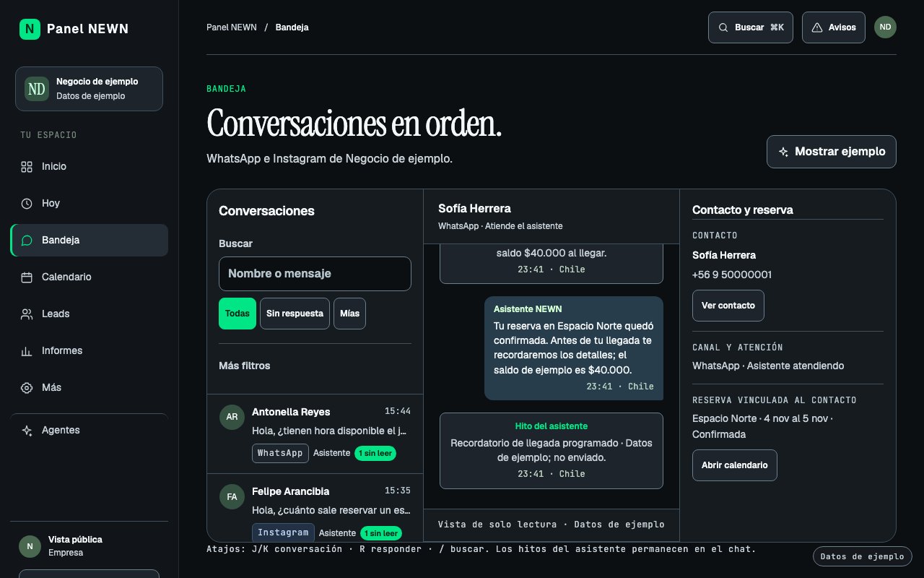This screenshot has height=578, width=924.
Task: Click the Abrir calendario button
Action: [735, 465]
